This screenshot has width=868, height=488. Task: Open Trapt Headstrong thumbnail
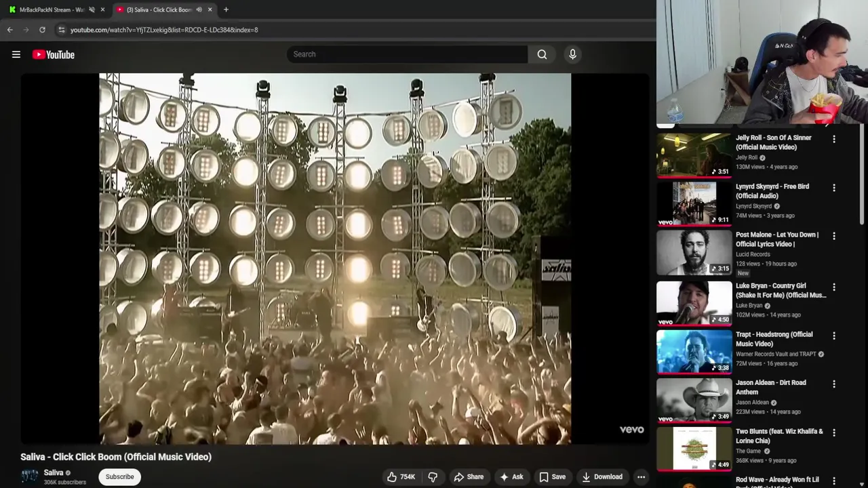694,351
